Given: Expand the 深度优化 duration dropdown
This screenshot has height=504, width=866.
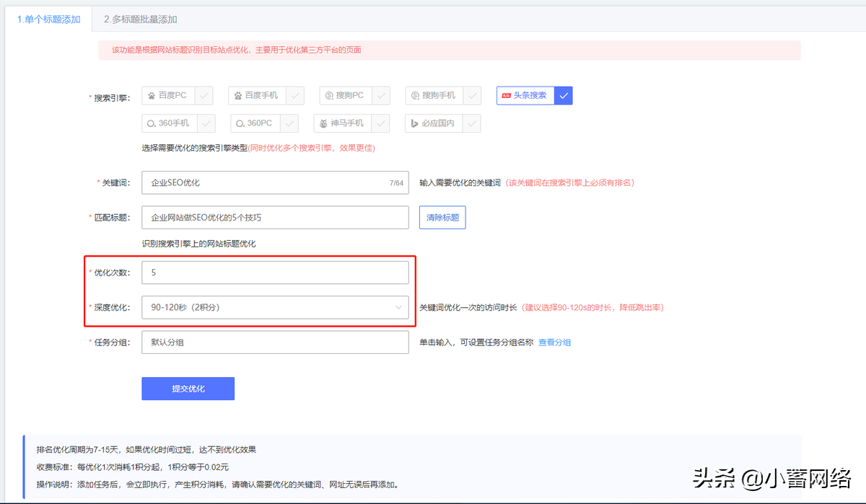Looking at the screenshot, I should point(275,307).
